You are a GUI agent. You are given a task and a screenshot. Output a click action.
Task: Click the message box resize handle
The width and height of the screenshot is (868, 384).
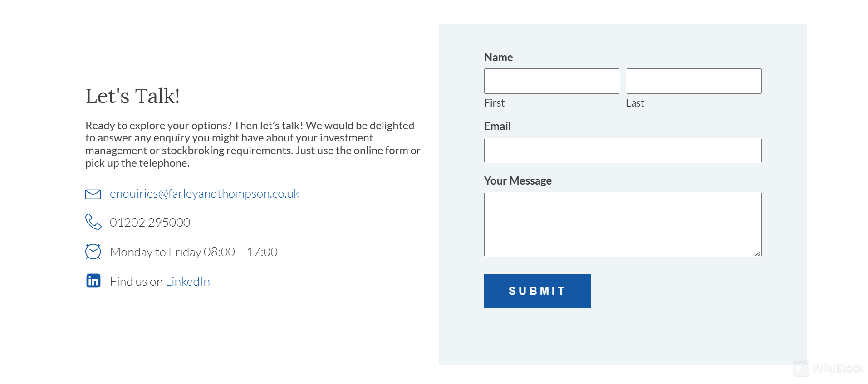tap(758, 254)
